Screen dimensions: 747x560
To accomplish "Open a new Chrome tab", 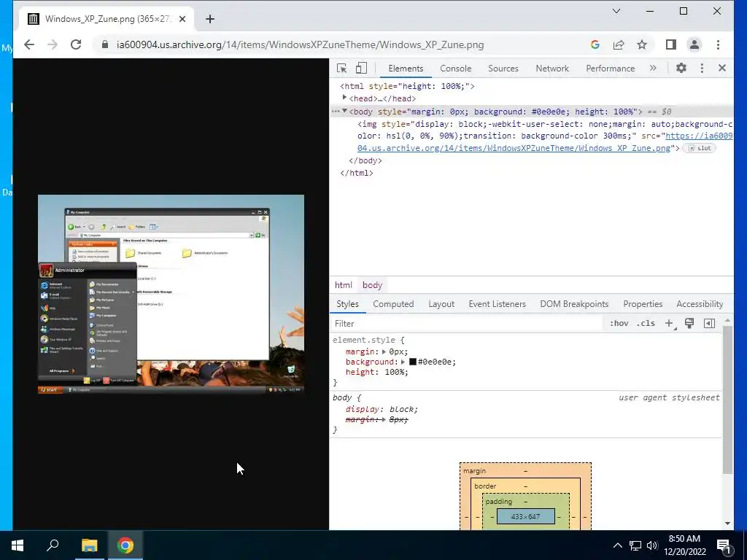I will point(210,19).
